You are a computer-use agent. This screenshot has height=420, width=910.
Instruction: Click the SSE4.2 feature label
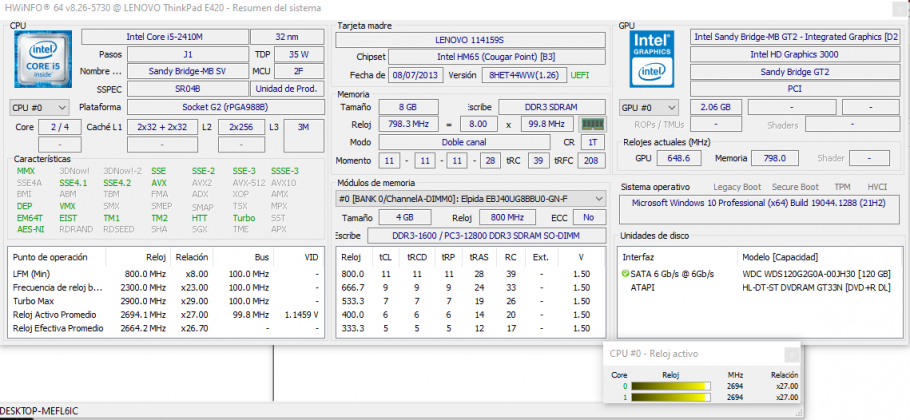(118, 183)
